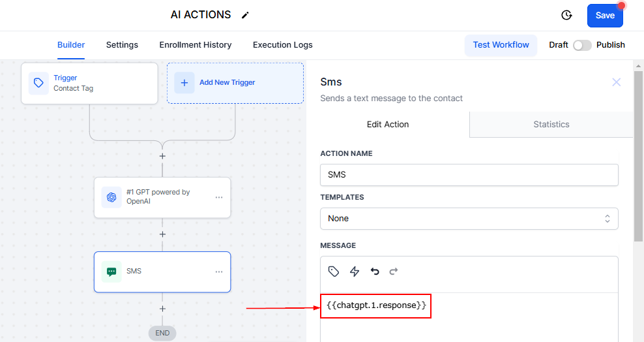Click into Action Name field

point(469,175)
